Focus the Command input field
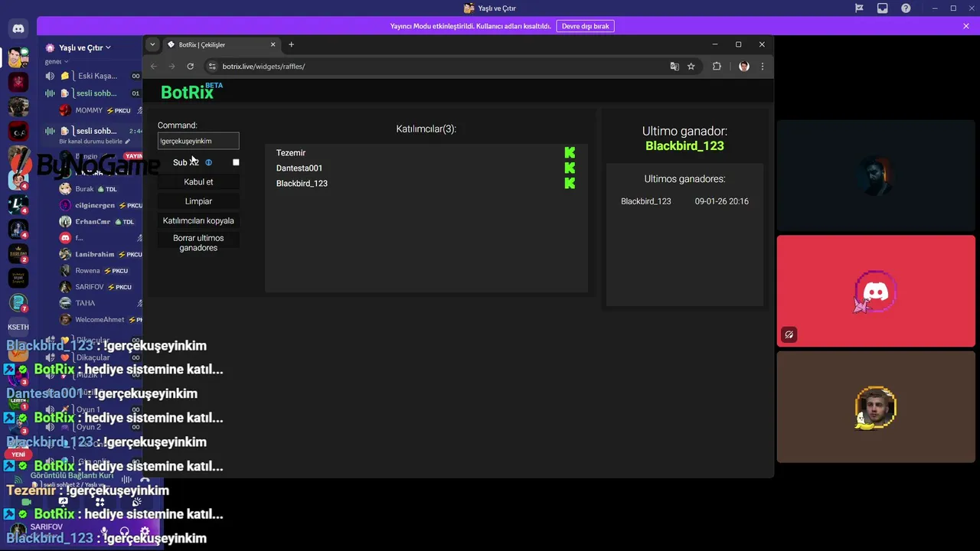 198,141
